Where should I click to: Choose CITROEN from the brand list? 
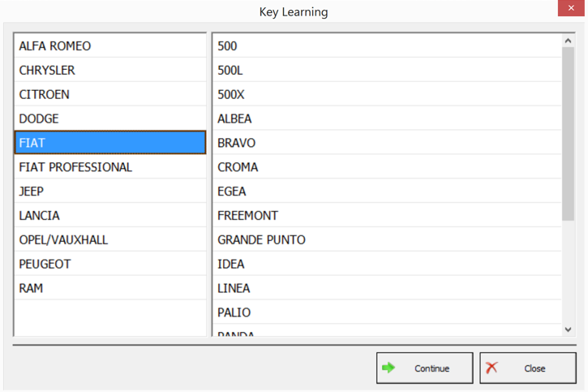tap(109, 94)
